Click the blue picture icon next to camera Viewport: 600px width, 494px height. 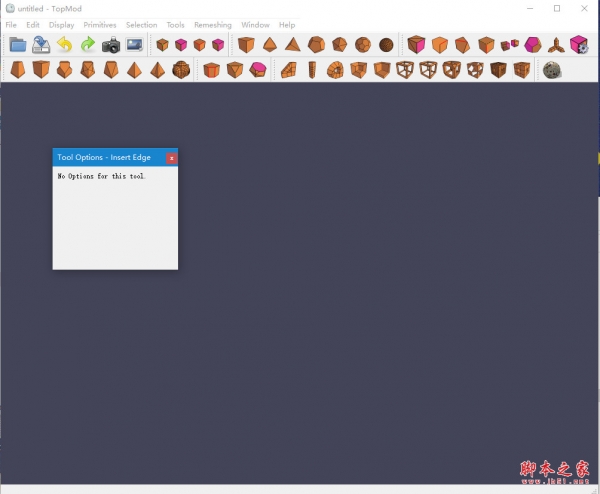(134, 45)
